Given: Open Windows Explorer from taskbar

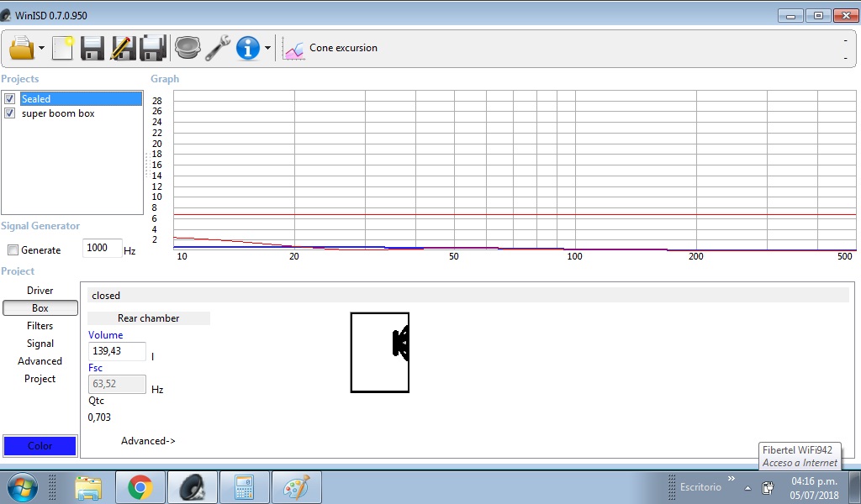Looking at the screenshot, I should 88,487.
